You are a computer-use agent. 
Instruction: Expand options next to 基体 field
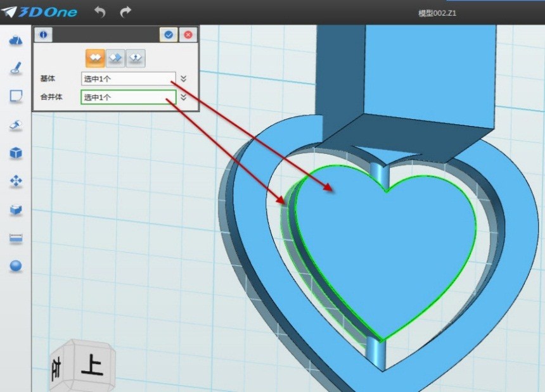tap(183, 79)
